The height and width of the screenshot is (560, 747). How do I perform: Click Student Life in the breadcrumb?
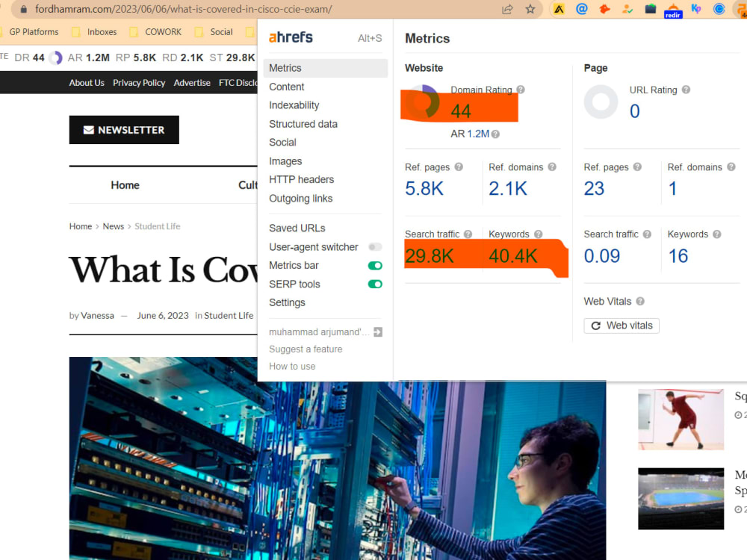click(x=157, y=226)
